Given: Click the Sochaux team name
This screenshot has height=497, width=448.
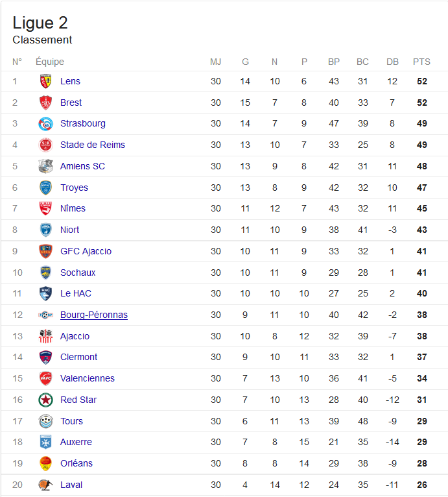Looking at the screenshot, I should [x=78, y=273].
